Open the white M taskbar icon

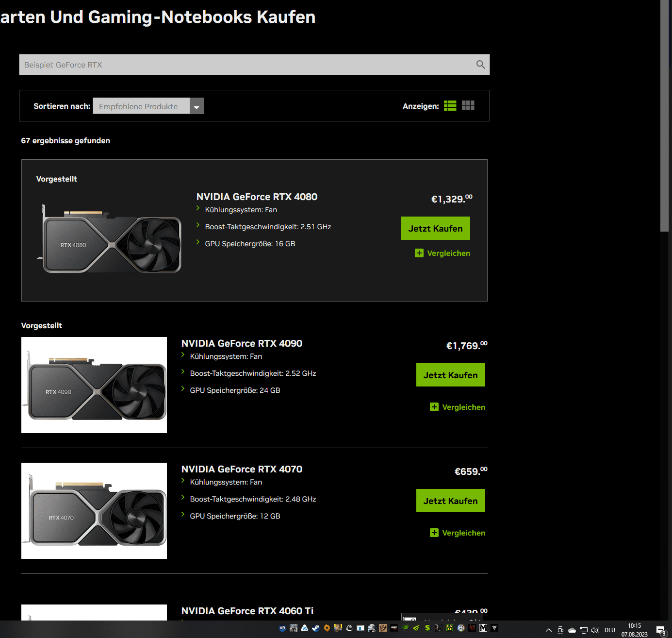point(483,628)
